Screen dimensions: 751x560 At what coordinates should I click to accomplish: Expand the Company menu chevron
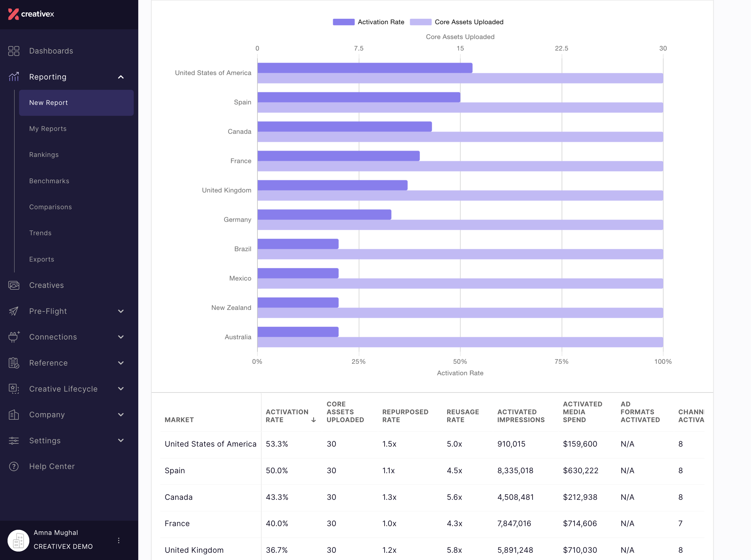pos(121,415)
